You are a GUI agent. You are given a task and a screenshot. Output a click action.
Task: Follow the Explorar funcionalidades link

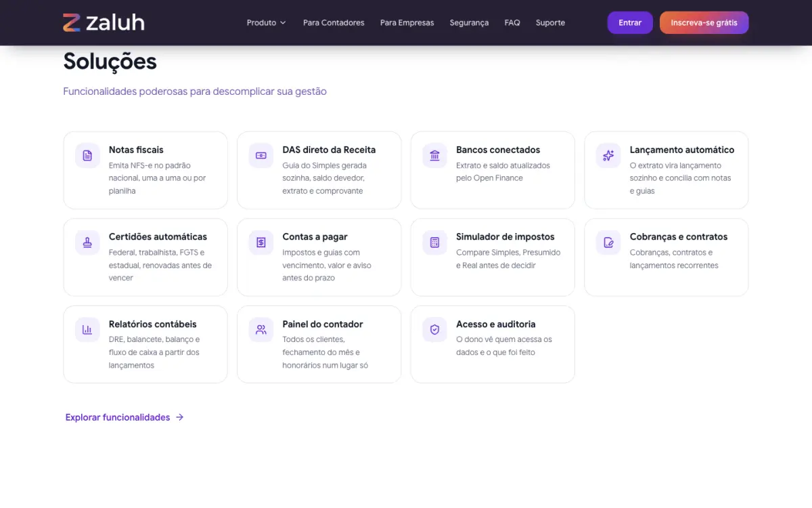[x=125, y=417]
